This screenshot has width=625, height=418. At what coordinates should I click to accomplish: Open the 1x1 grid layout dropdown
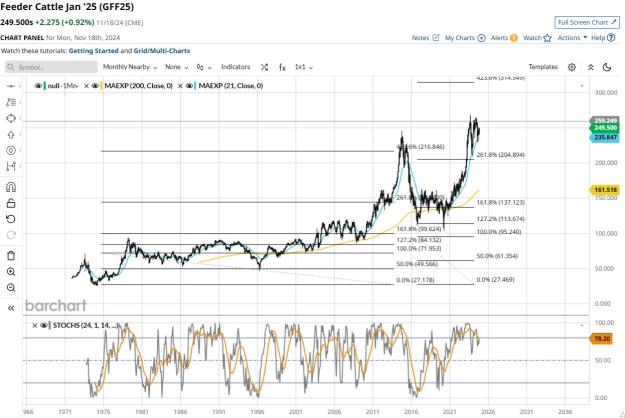tap(304, 67)
